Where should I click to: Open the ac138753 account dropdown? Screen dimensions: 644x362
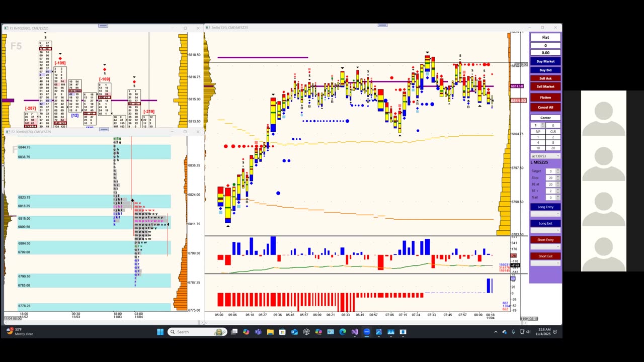coord(545,156)
